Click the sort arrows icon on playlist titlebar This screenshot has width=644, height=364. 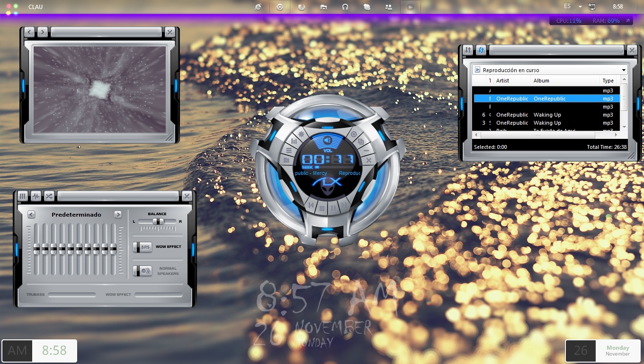tap(467, 50)
